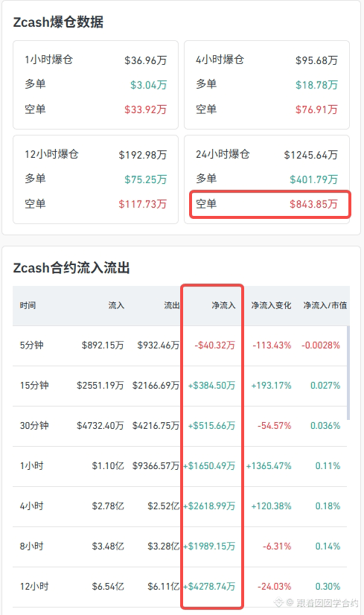Click the outflow value $9366.57万
The height and width of the screenshot is (615, 364).
(156, 466)
